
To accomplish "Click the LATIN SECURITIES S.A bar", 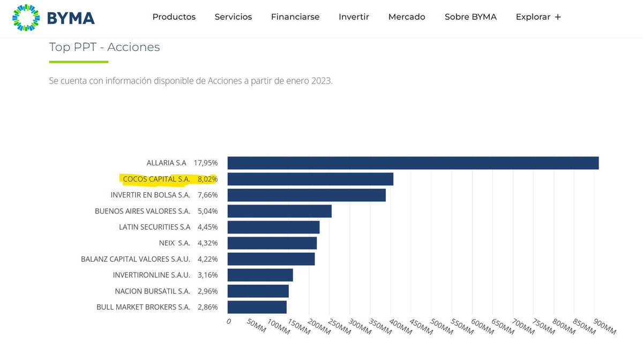I will tap(273, 227).
